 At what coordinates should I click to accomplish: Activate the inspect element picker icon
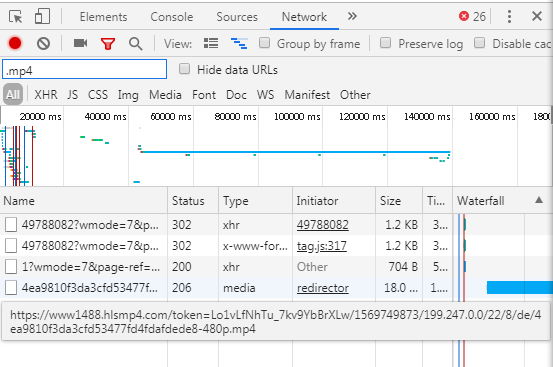(x=16, y=17)
